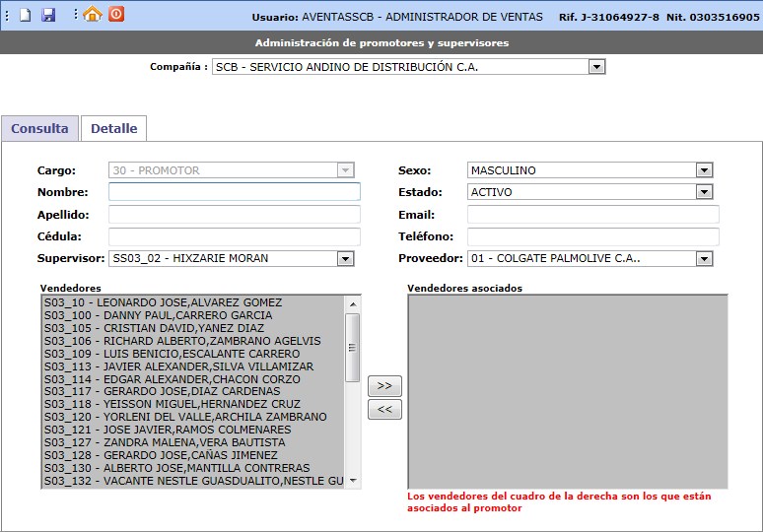Select S03_132 - VACANTE NESTLE GUASDUALITO
763x532 pixels.
click(x=193, y=481)
